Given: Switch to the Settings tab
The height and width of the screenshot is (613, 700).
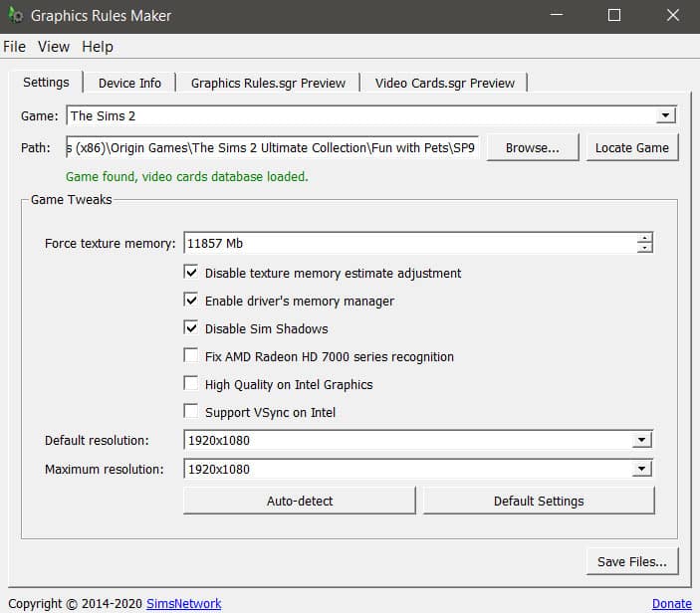Looking at the screenshot, I should pos(46,82).
